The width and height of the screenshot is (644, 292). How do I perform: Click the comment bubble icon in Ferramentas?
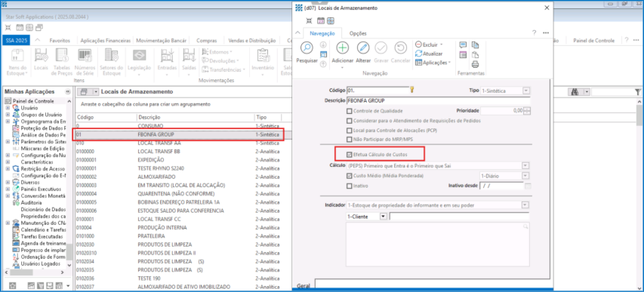point(463,45)
